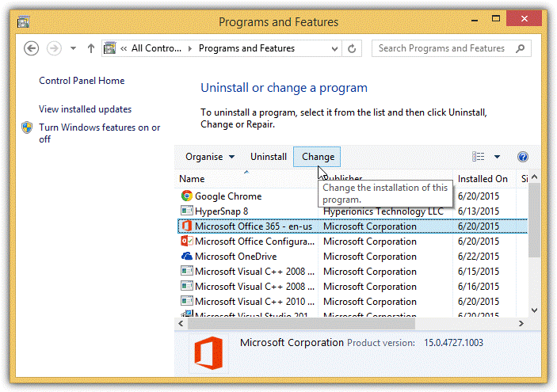
Task: Click the Change toolbar button
Action: [317, 157]
